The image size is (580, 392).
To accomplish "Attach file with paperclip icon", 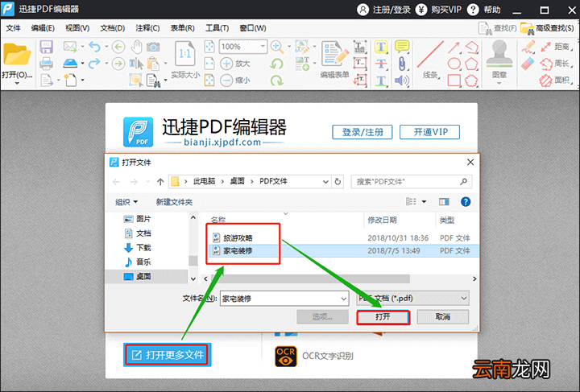I will (402, 64).
